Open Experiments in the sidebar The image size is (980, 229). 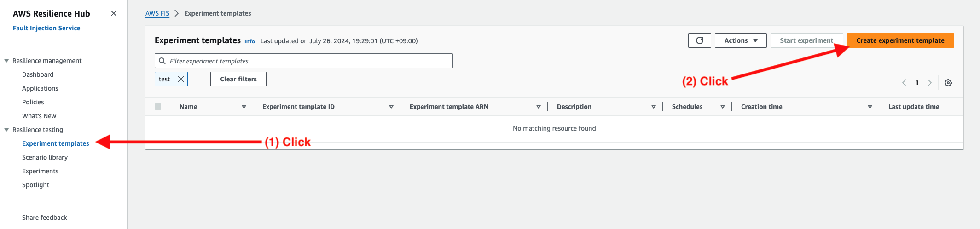(x=40, y=171)
